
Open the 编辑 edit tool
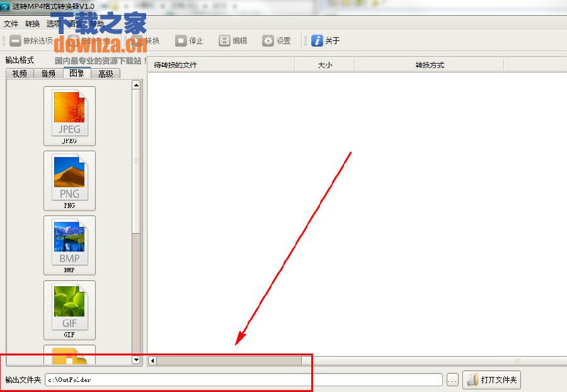233,41
